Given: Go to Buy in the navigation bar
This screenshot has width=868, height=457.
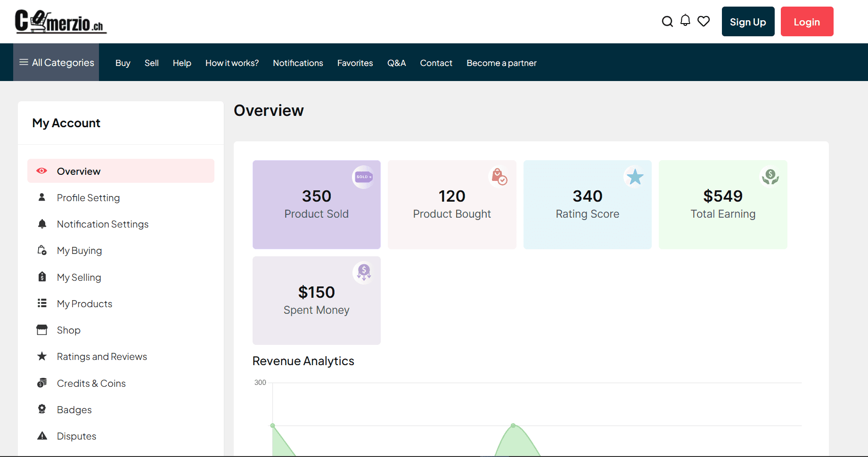Looking at the screenshot, I should pyautogui.click(x=123, y=63).
